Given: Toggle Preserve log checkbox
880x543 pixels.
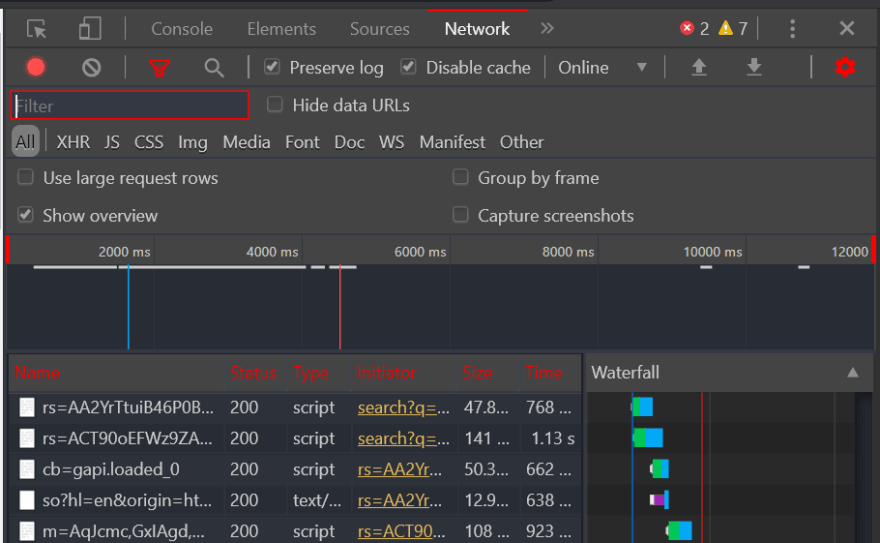Looking at the screenshot, I should [x=272, y=67].
